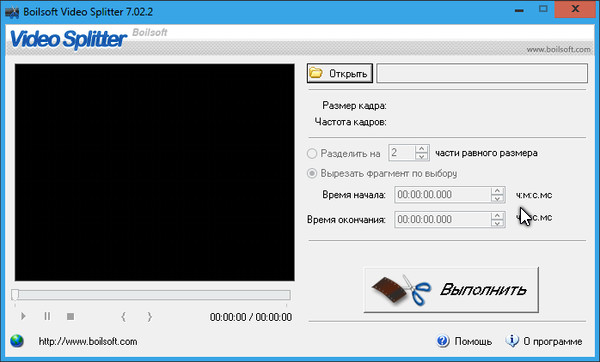Click the Pause button under the preview

47,316
